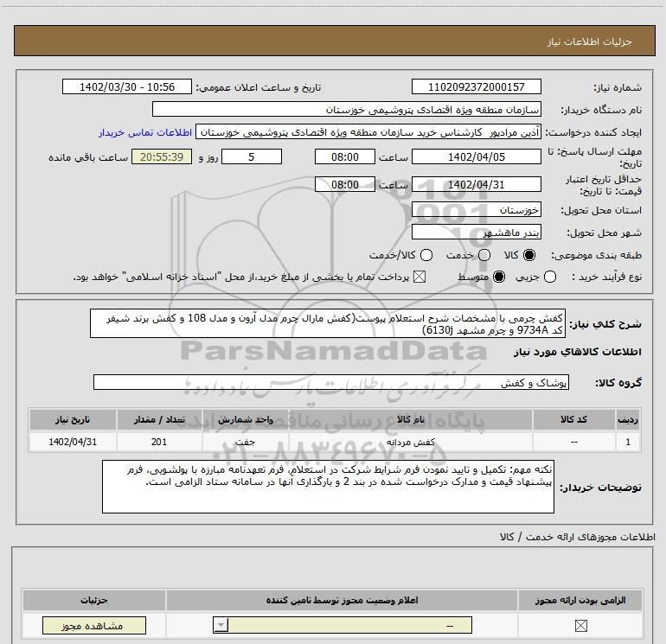The width and height of the screenshot is (666, 644).
Task: Click the need date cell 1402/04/31 in table
Action: [x=73, y=442]
